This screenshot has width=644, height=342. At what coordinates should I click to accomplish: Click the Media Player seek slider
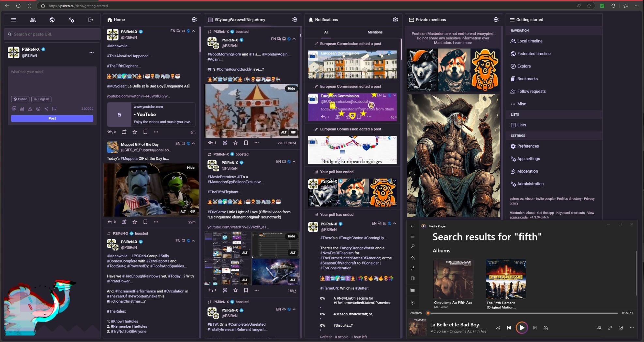pos(523,313)
